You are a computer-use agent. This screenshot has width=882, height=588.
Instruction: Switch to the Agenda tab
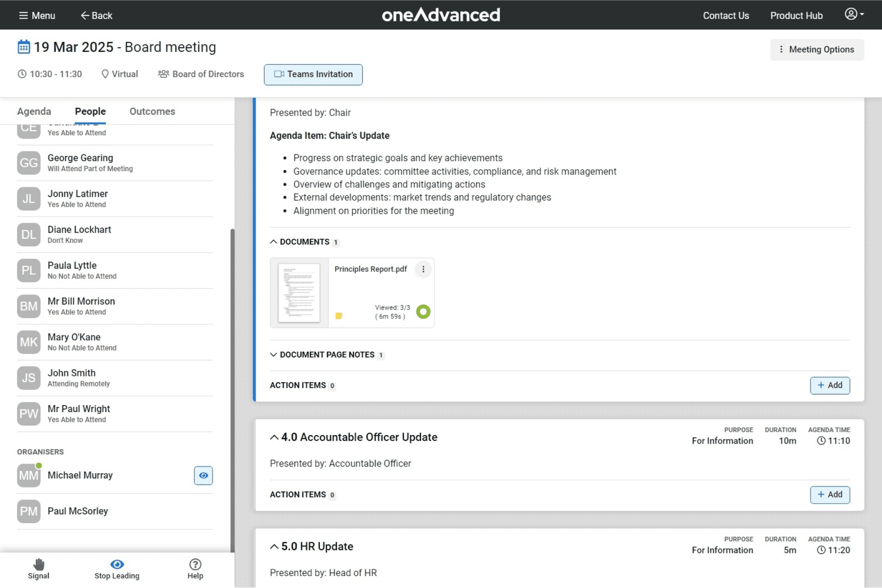pos(34,112)
